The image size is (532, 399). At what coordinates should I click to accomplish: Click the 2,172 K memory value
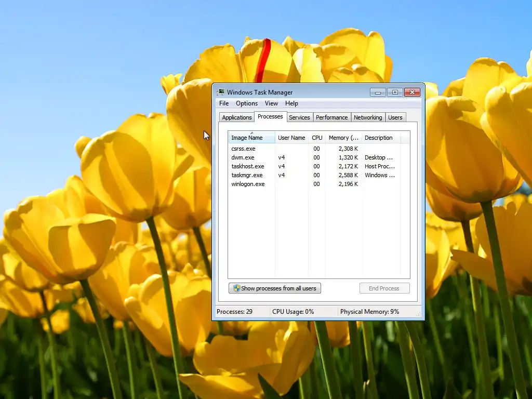(348, 166)
